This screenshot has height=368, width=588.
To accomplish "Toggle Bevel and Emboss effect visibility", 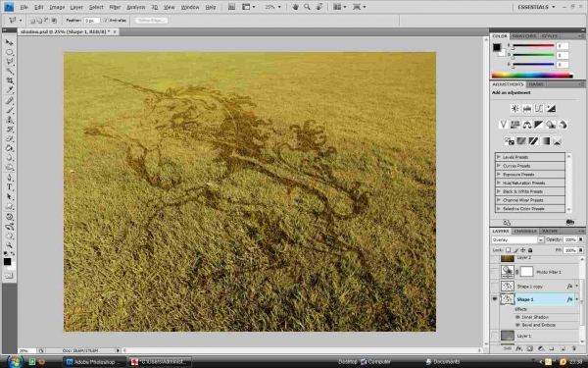I will pos(517,325).
